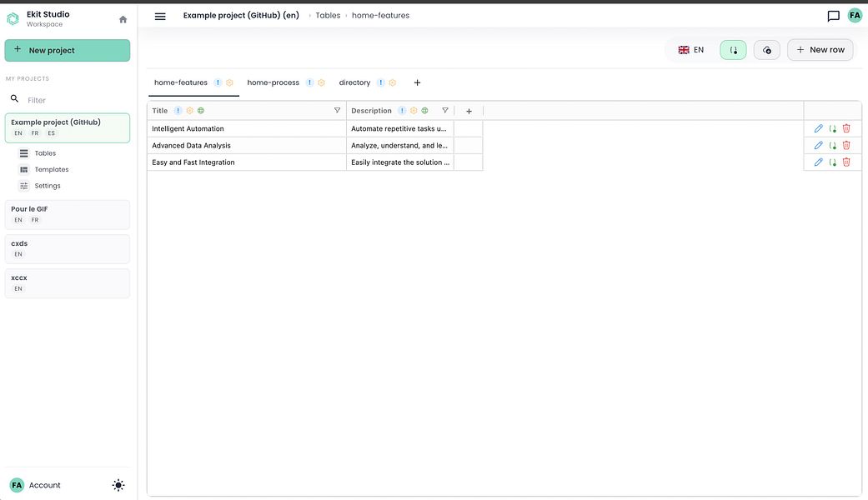
Task: Delete the Easy and Fast Integration row
Action: 846,162
